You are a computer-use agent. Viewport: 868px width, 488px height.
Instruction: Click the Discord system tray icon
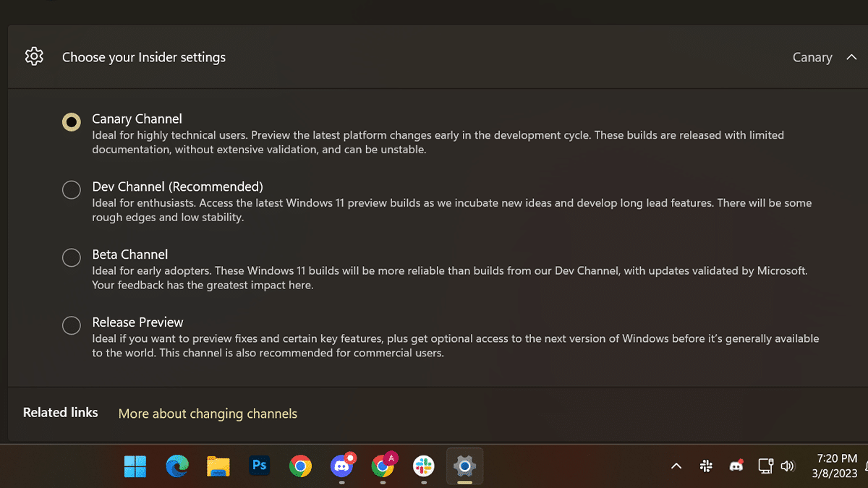(x=736, y=466)
